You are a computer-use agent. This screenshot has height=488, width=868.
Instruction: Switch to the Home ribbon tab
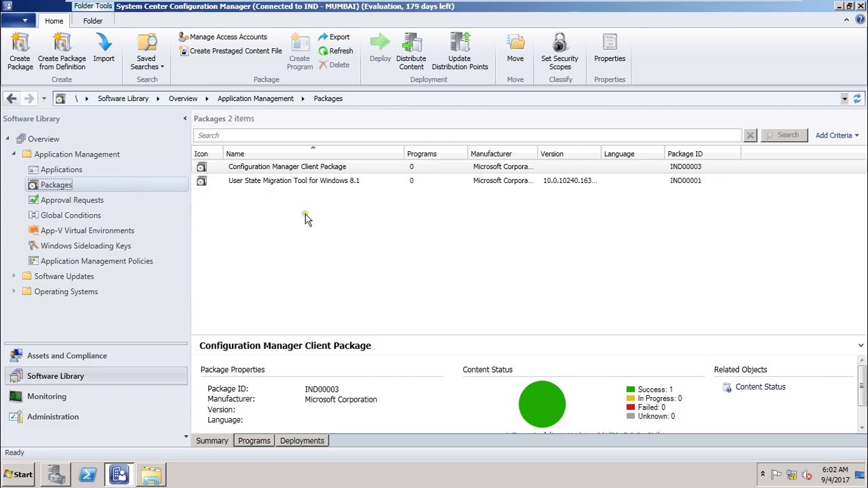point(54,21)
